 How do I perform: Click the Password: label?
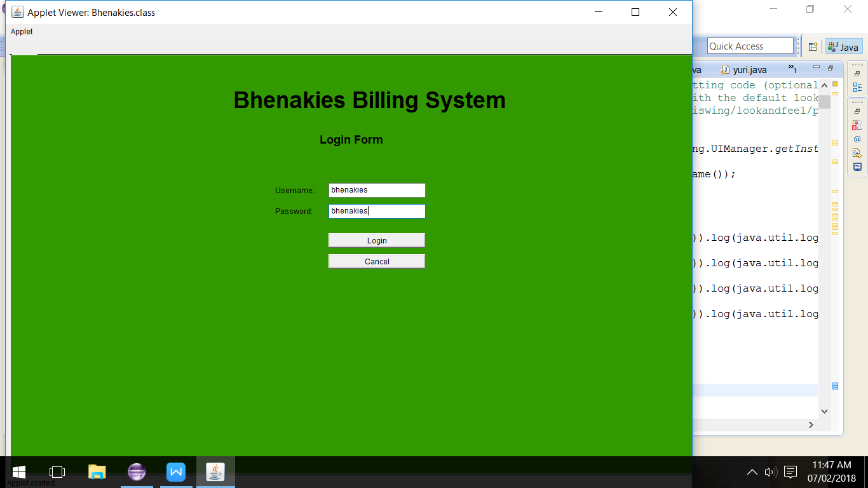294,212
